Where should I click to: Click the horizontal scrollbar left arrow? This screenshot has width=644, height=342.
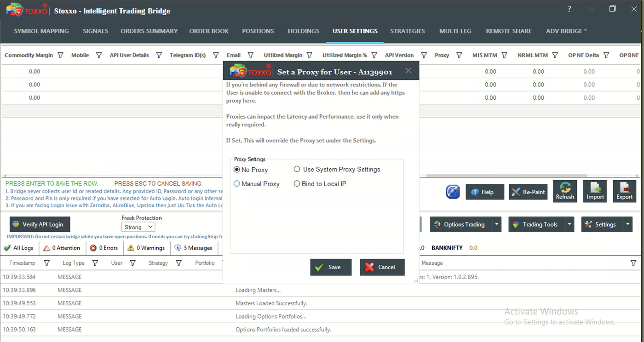(5, 176)
